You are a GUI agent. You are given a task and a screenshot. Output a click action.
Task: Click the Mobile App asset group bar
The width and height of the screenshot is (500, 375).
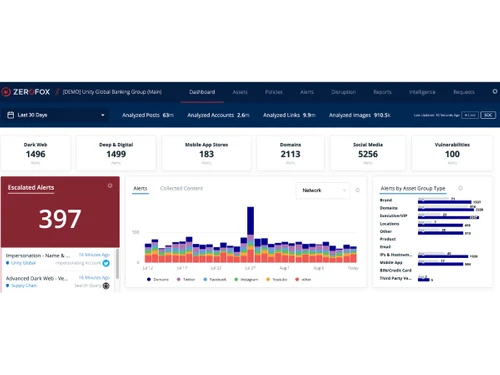point(440,264)
